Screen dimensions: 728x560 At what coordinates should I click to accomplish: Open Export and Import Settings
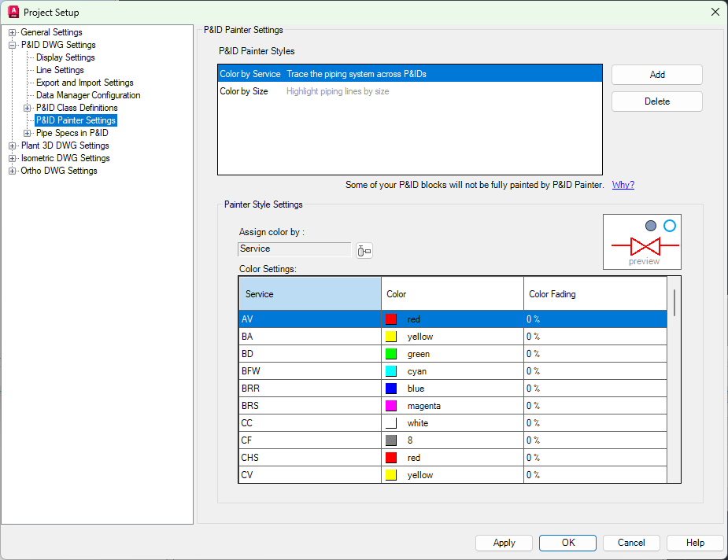[85, 83]
